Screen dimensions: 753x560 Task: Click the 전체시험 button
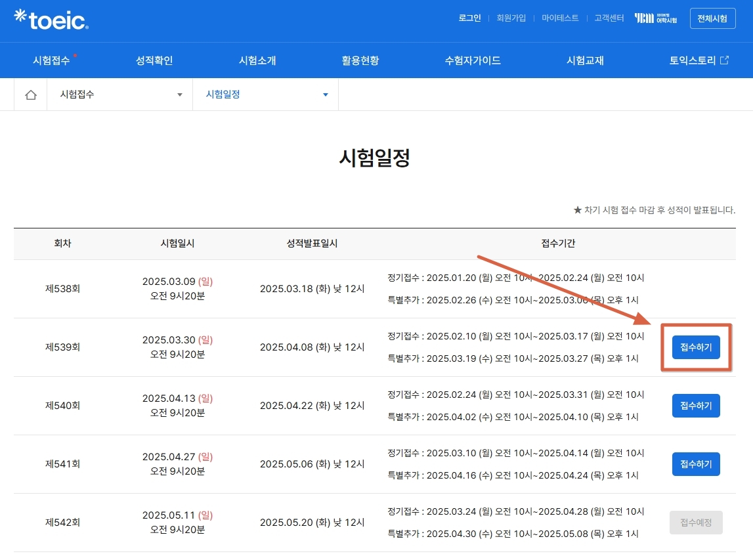point(712,18)
